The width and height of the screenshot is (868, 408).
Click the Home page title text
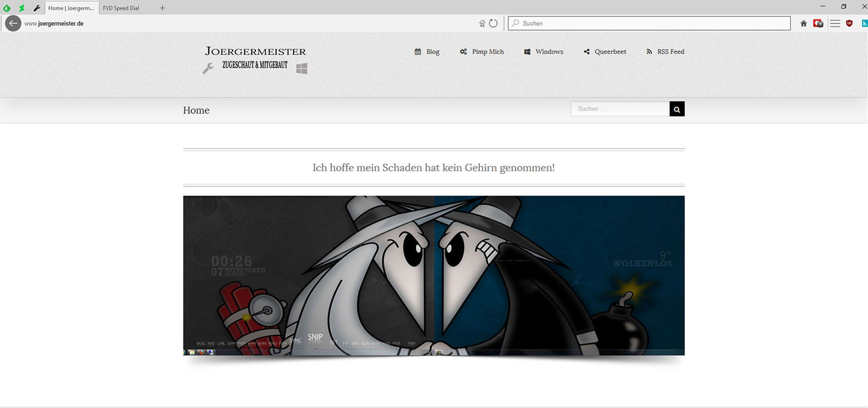(x=196, y=110)
